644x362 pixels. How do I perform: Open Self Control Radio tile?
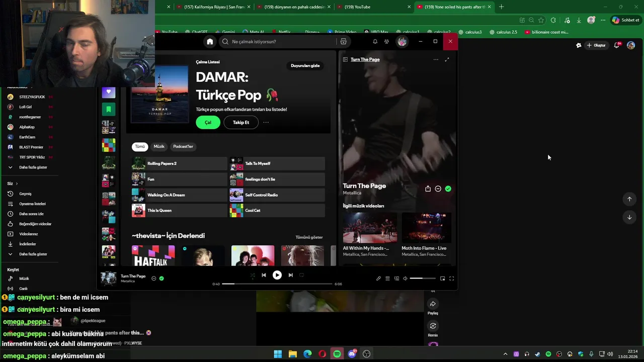pyautogui.click(x=277, y=195)
